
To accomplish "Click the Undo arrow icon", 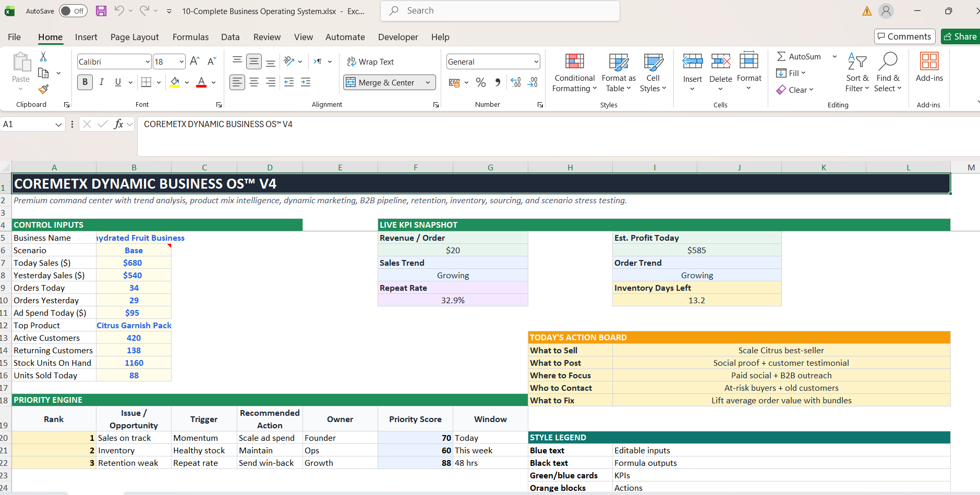I will (119, 10).
